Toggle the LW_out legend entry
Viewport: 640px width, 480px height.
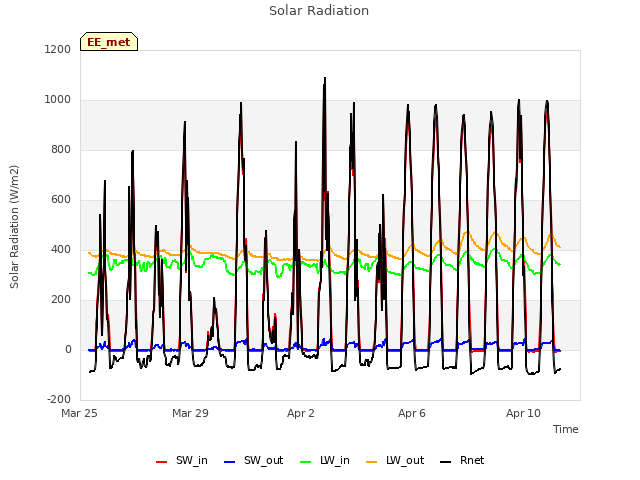(395, 460)
